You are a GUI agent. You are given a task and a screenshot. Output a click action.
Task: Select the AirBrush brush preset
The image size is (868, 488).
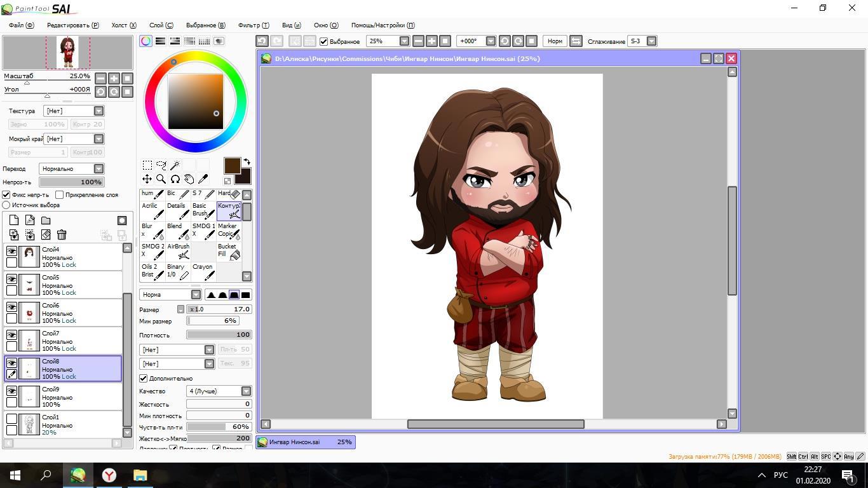(x=178, y=250)
